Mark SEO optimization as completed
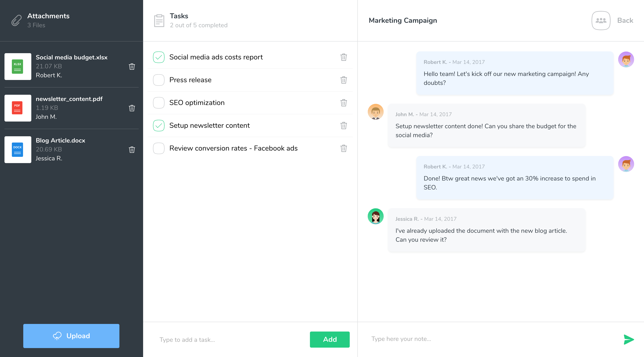 point(159,103)
